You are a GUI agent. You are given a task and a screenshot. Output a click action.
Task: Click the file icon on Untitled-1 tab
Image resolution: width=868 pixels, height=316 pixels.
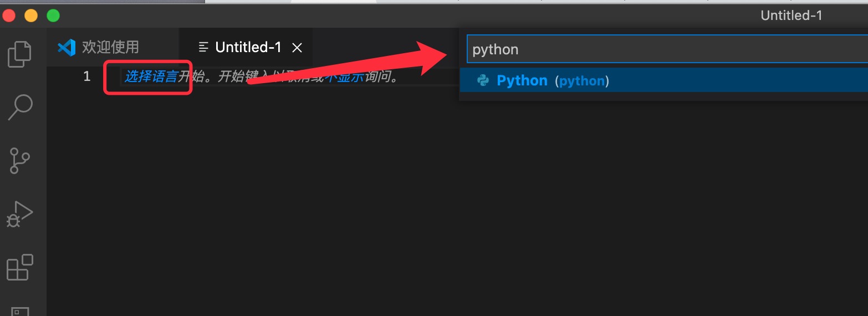[203, 48]
